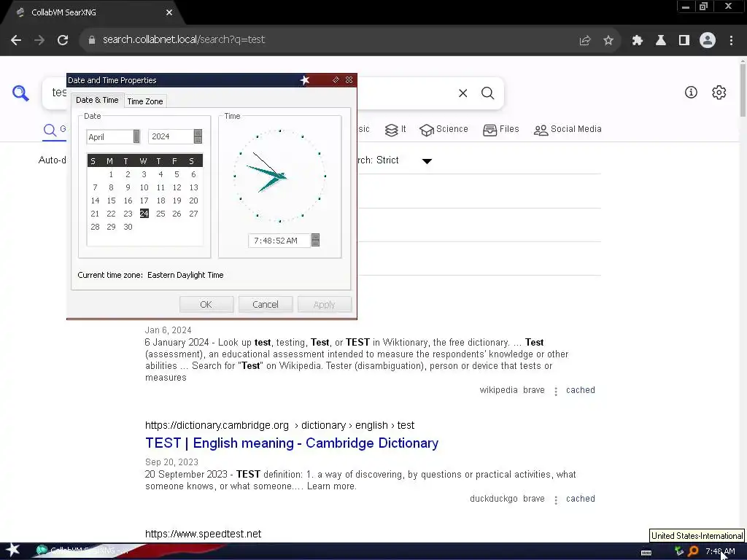This screenshot has width=747, height=560.
Task: Open the browser extensions puzzle icon
Action: pyautogui.click(x=638, y=40)
